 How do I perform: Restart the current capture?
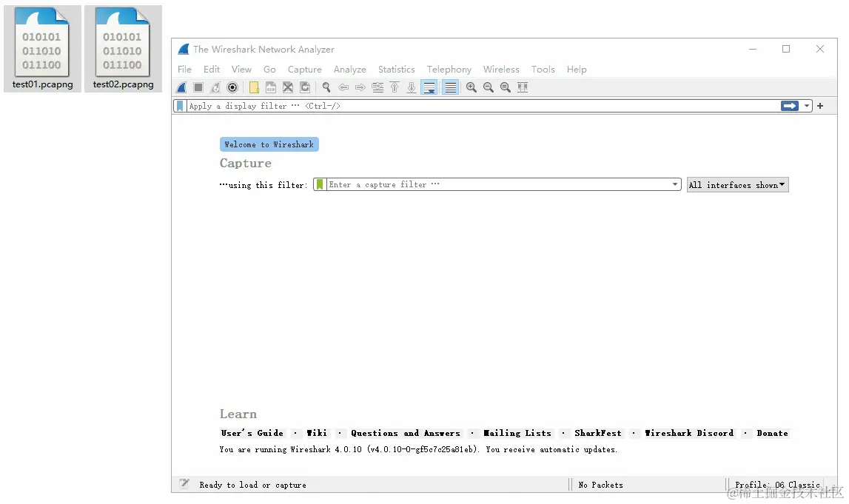point(215,87)
